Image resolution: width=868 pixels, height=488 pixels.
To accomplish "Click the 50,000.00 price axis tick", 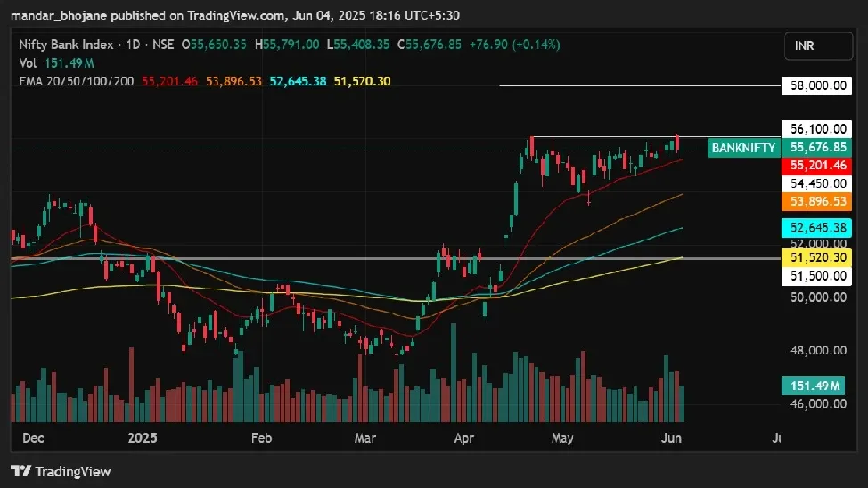I will 818,297.
